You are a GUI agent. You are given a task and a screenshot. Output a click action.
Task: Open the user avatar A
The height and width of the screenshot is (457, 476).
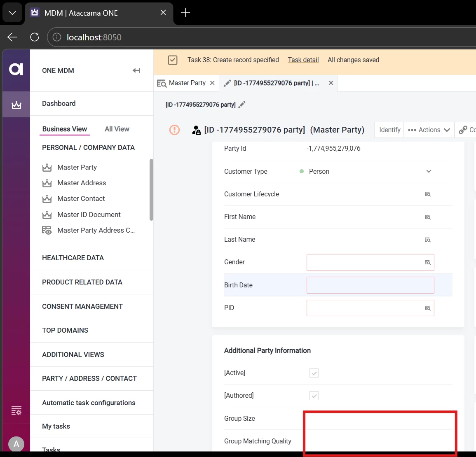point(16,444)
